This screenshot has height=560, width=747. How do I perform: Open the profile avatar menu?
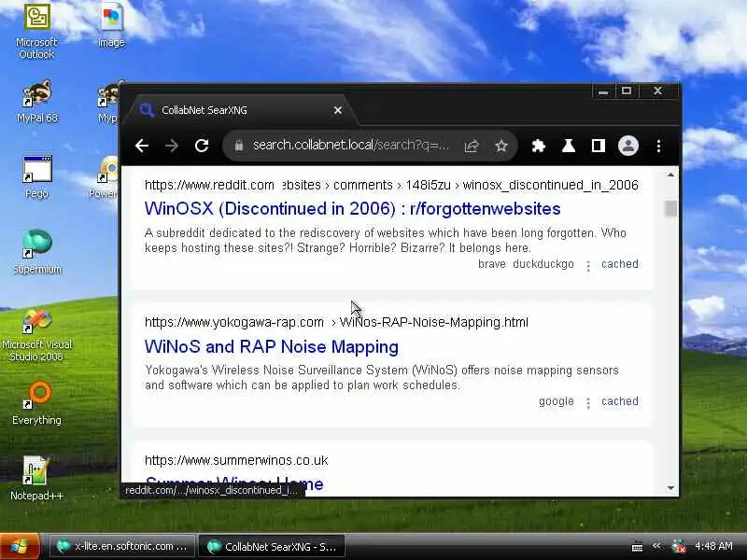tap(628, 146)
